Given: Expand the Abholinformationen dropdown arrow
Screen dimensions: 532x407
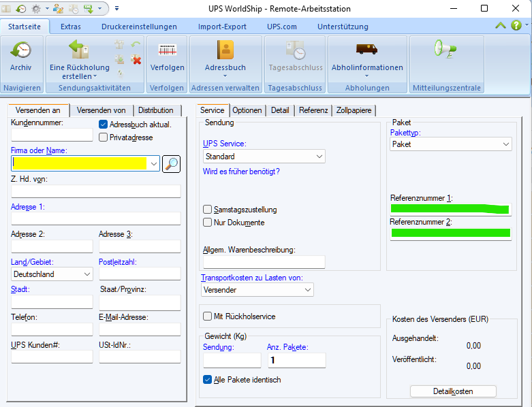Looking at the screenshot, I should click(366, 76).
